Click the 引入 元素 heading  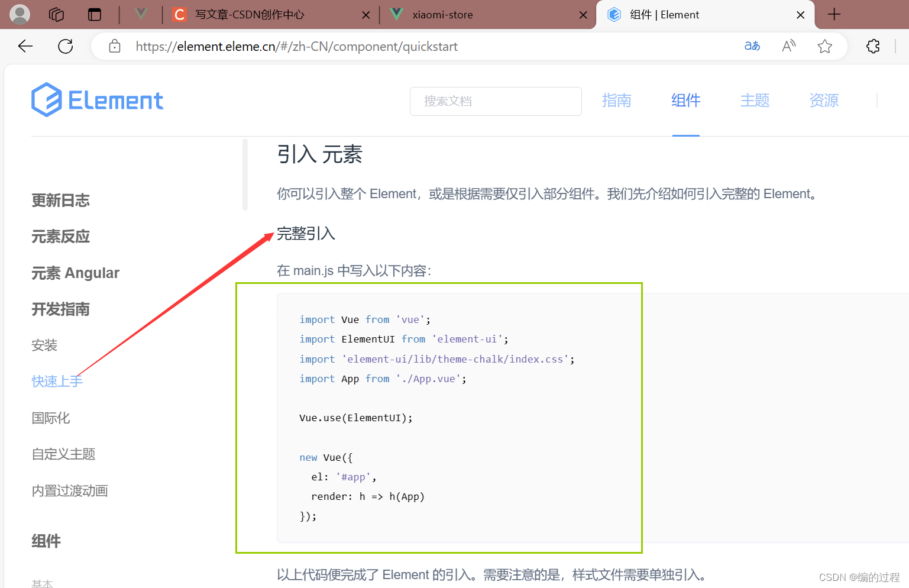(x=319, y=154)
